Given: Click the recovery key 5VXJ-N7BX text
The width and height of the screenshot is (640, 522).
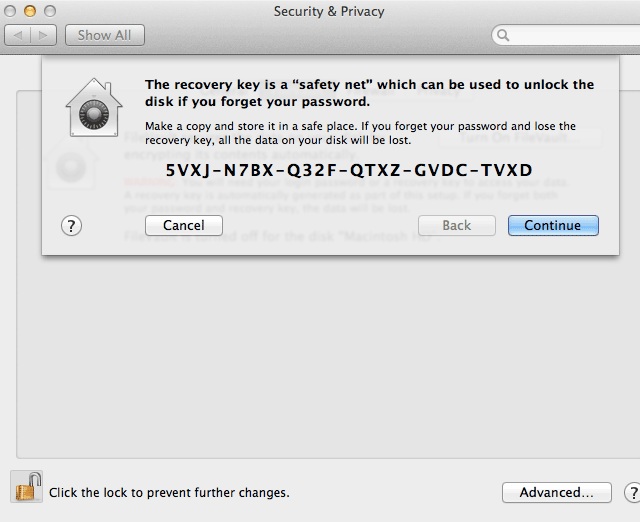Looking at the screenshot, I should pyautogui.click(x=349, y=170).
